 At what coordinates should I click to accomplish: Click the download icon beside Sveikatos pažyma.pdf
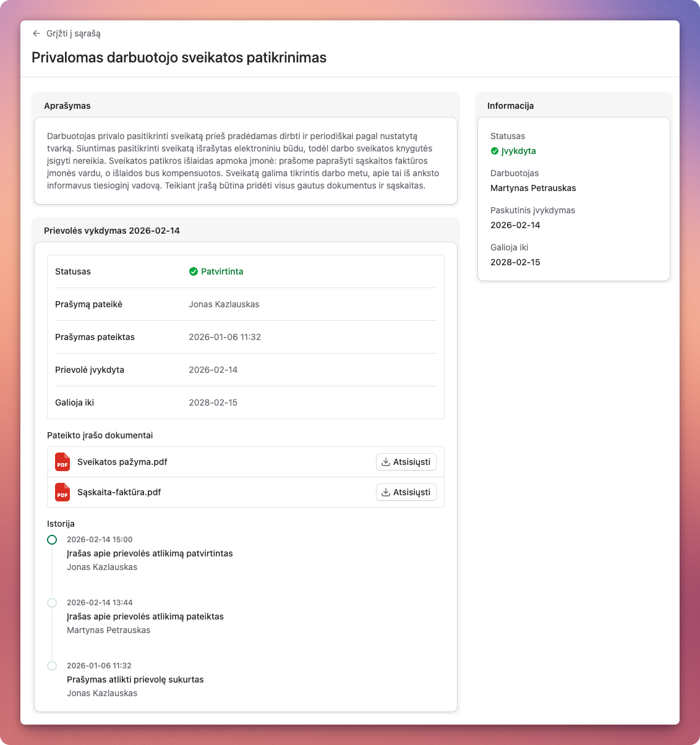pos(386,461)
